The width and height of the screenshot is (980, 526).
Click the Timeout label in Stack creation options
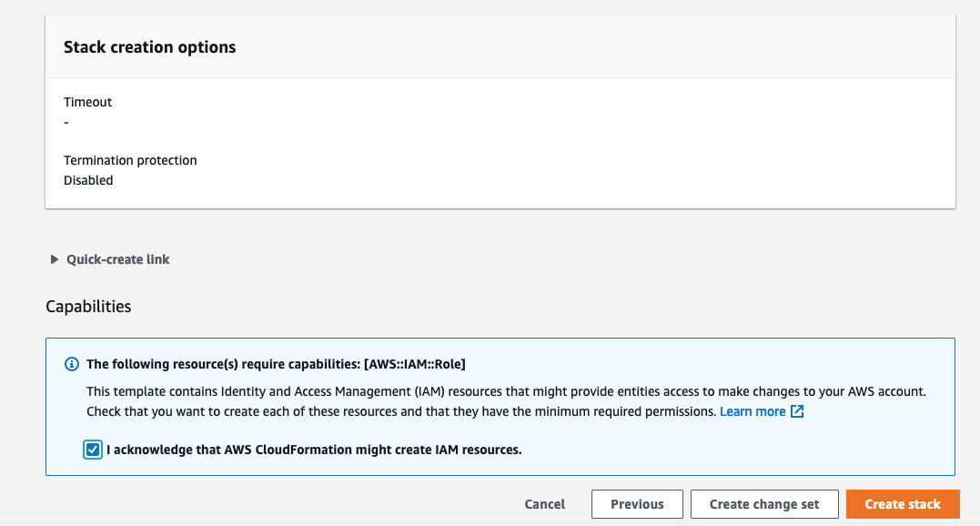[87, 101]
